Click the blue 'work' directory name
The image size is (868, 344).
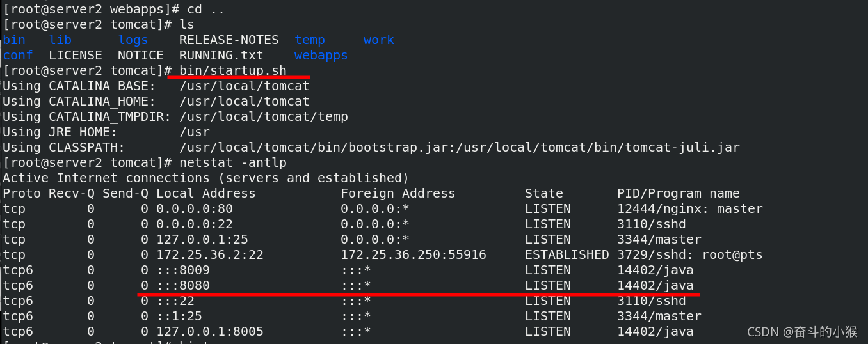(379, 40)
